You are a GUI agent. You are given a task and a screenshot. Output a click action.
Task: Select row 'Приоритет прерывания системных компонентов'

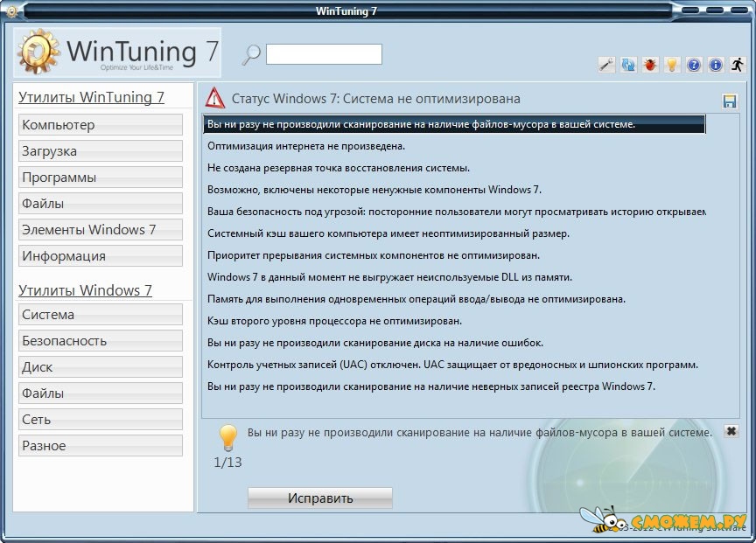click(x=454, y=255)
